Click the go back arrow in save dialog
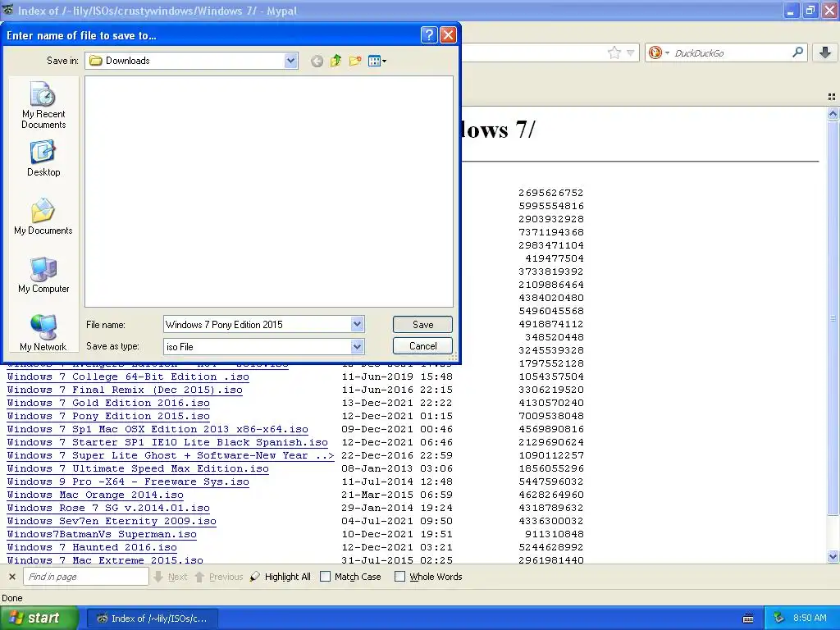 [317, 61]
